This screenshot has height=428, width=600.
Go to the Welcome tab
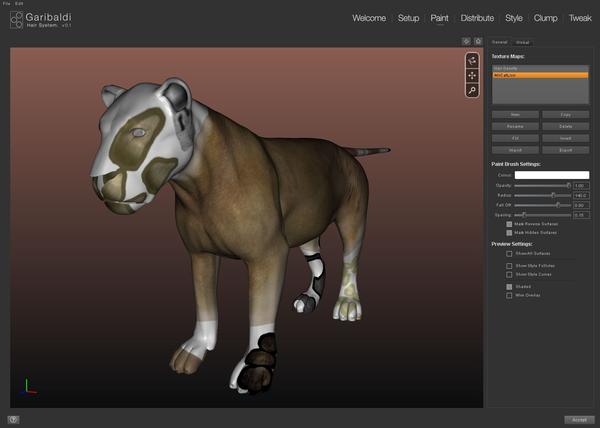tap(369, 18)
